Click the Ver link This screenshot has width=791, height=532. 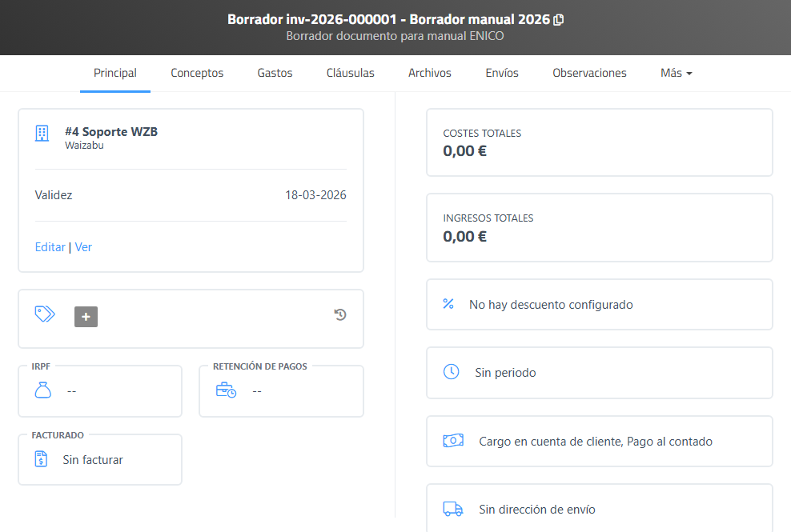(83, 247)
